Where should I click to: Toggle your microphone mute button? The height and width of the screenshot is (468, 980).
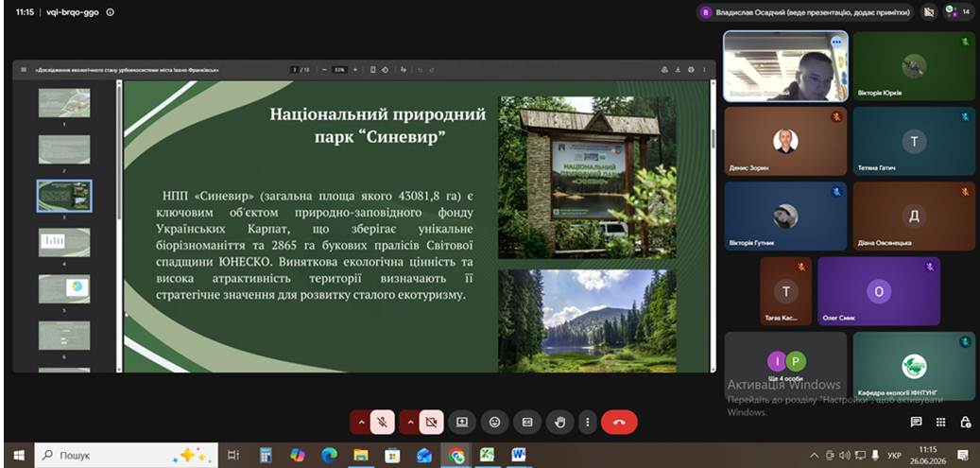[x=383, y=423]
